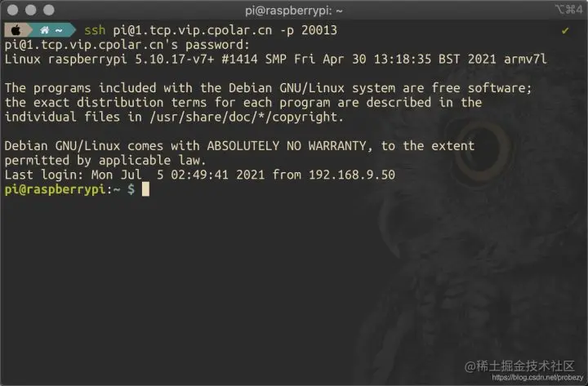Click the pi@1.tcp.vip.cpolar.cn host argument
This screenshot has height=386, width=588.
tap(193, 30)
